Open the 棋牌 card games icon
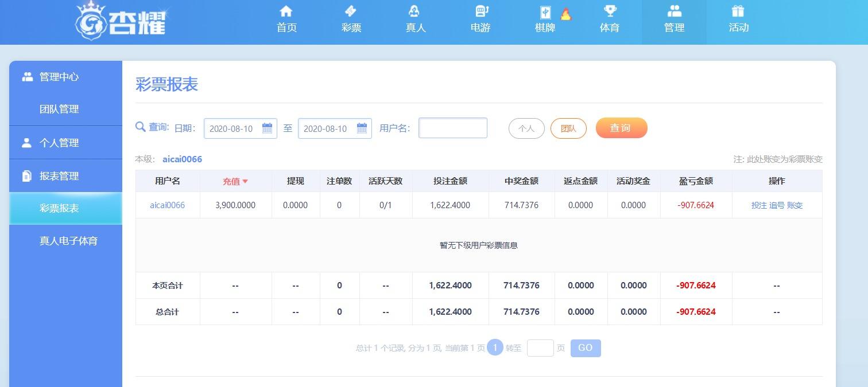Screen dimensions: 868x387 pos(545,13)
